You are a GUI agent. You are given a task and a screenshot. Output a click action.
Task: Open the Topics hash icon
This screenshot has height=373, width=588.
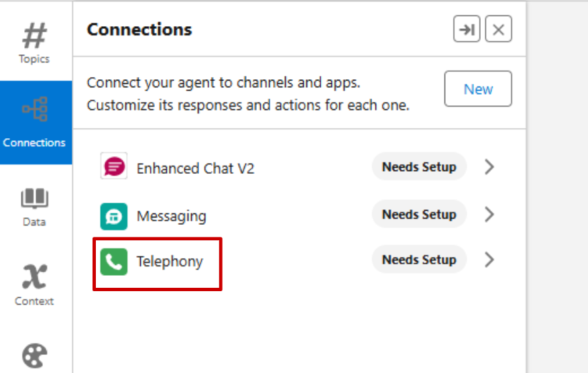[34, 36]
